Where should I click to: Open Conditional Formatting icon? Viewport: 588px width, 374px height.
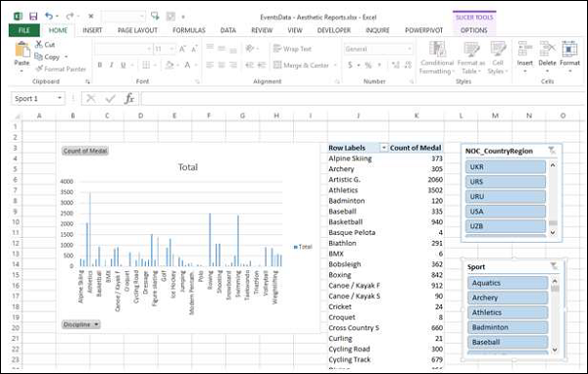437,49
